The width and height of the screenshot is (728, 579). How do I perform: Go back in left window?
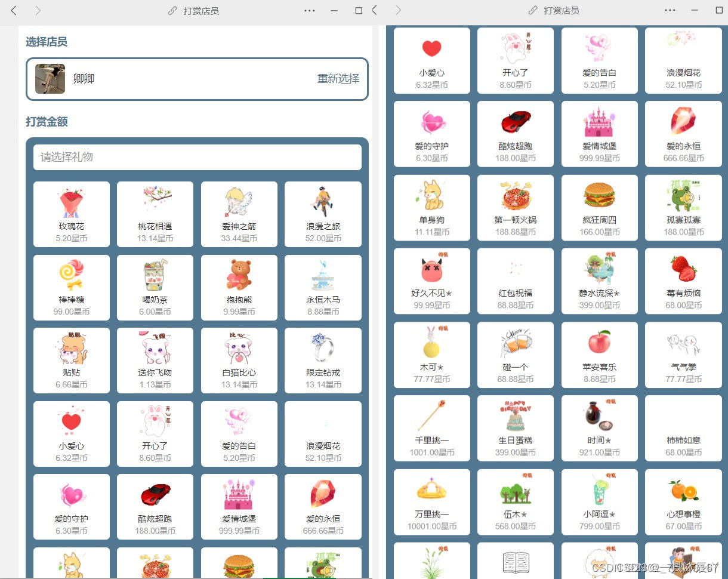click(14, 10)
